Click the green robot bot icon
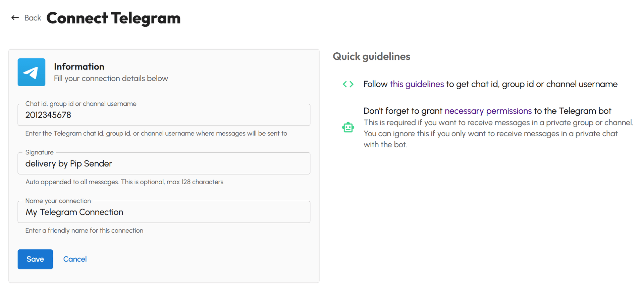 click(348, 128)
